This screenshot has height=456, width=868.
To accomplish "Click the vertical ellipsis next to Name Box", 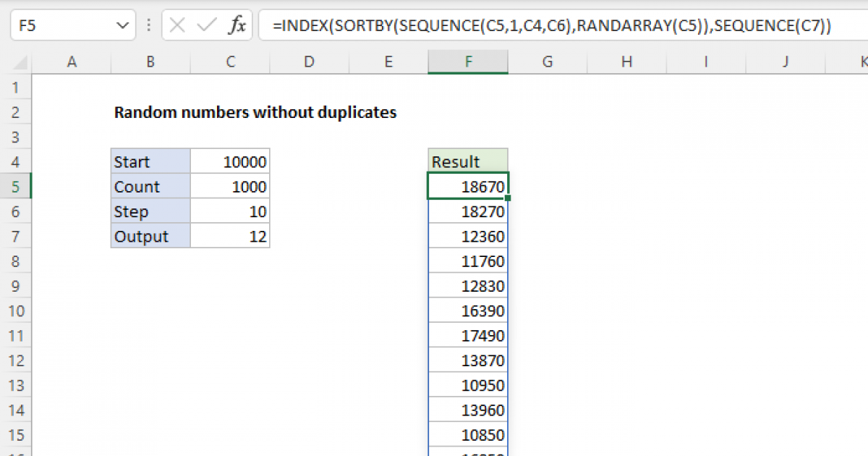I will 148,25.
